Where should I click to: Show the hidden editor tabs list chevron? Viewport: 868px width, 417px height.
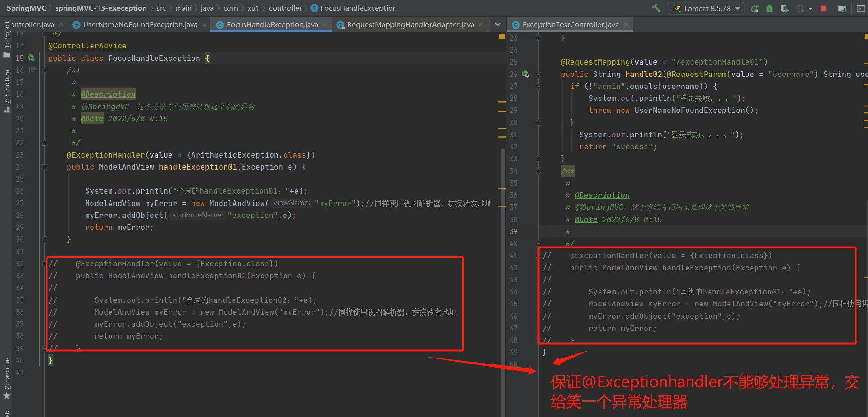point(497,25)
